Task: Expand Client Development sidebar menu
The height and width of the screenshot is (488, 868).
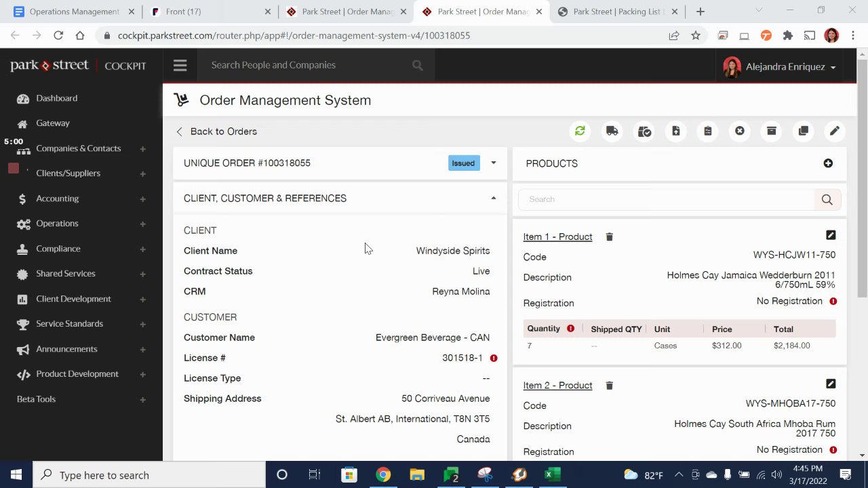Action: [x=142, y=299]
